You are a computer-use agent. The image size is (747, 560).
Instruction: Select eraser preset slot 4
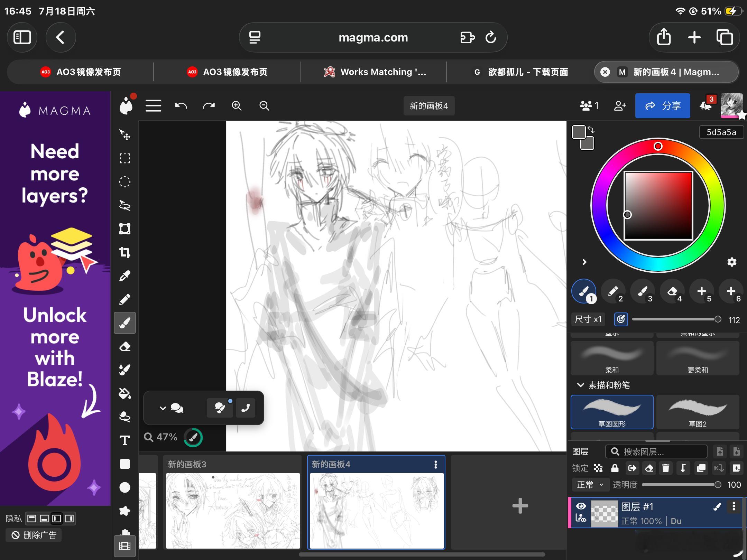tap(672, 291)
